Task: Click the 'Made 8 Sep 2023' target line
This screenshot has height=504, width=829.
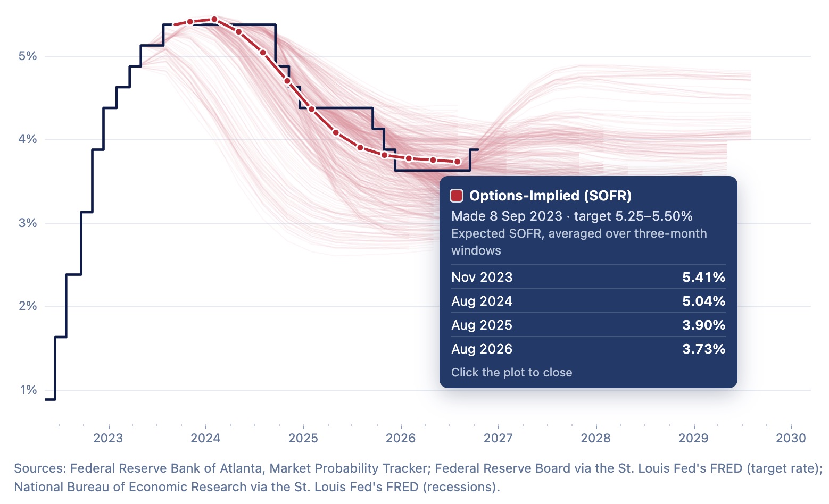Action: click(572, 216)
